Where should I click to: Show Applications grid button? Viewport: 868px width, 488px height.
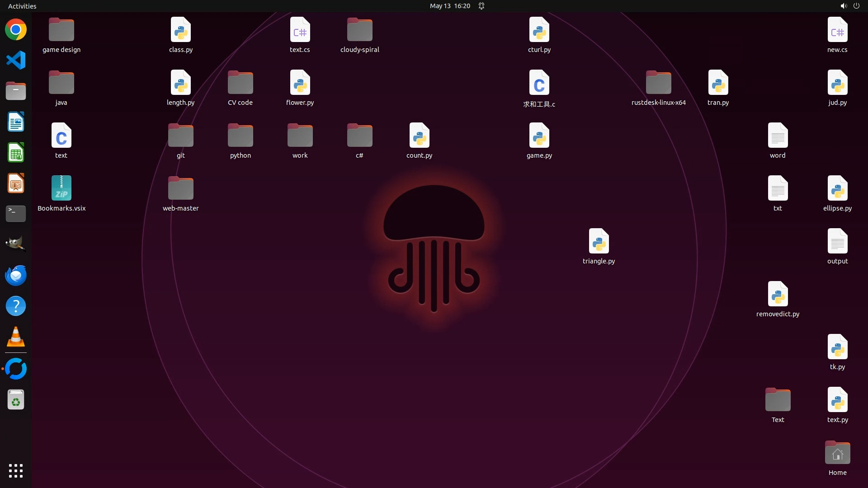(16, 471)
